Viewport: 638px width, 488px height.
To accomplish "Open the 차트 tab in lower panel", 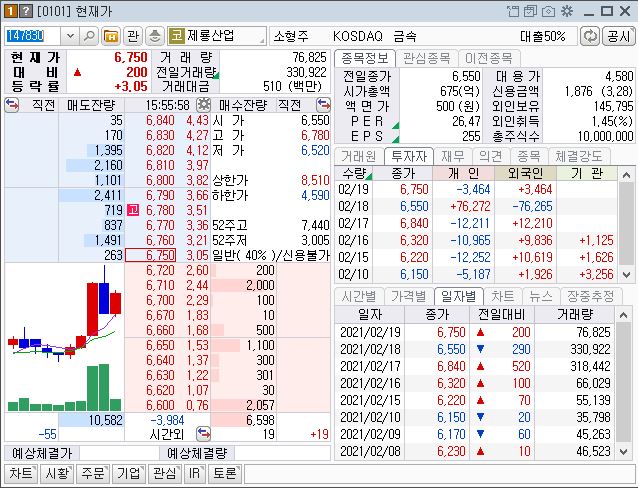I will pyautogui.click(x=503, y=296).
